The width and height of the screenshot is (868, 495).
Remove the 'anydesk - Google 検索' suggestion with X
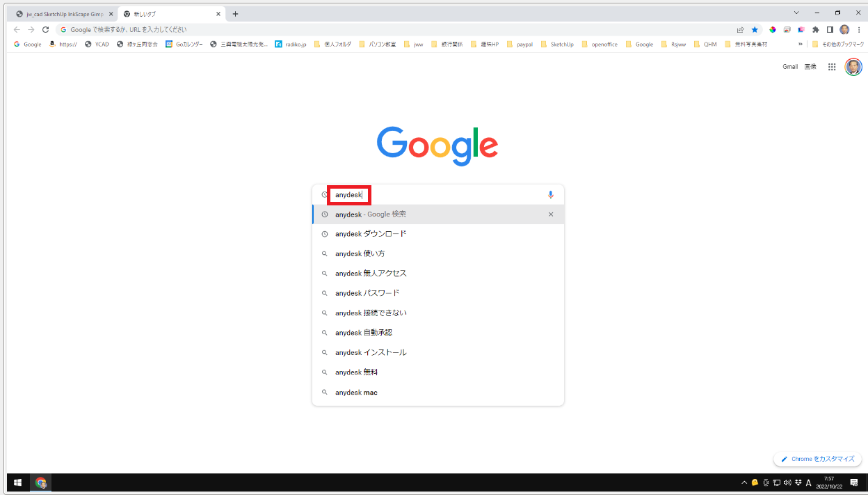551,214
